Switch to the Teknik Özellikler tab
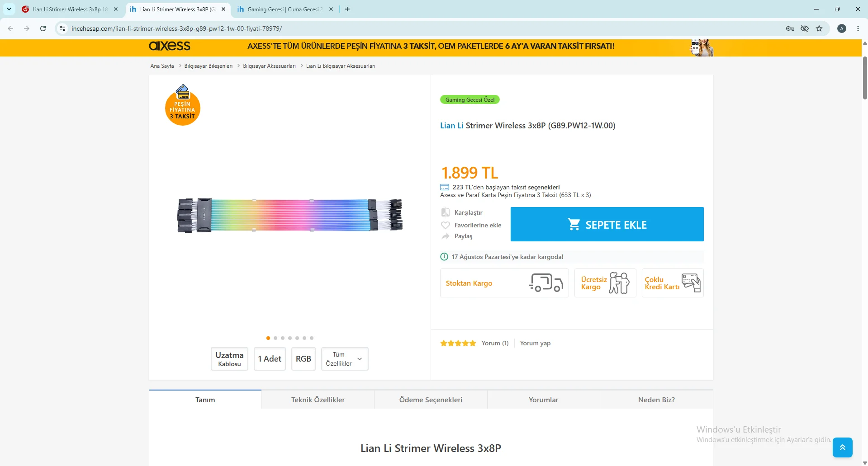 (318, 400)
